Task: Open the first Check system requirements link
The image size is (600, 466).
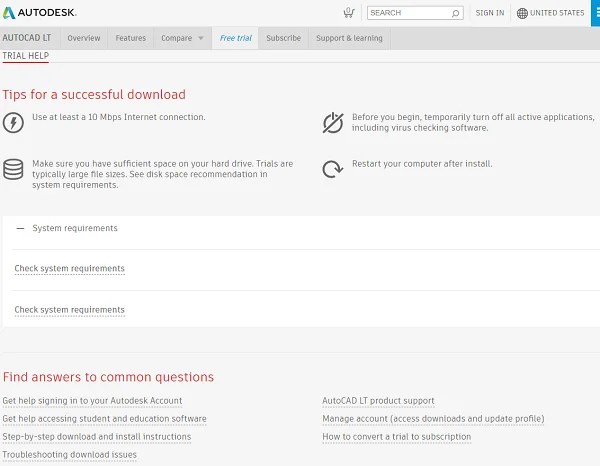Action: click(70, 269)
